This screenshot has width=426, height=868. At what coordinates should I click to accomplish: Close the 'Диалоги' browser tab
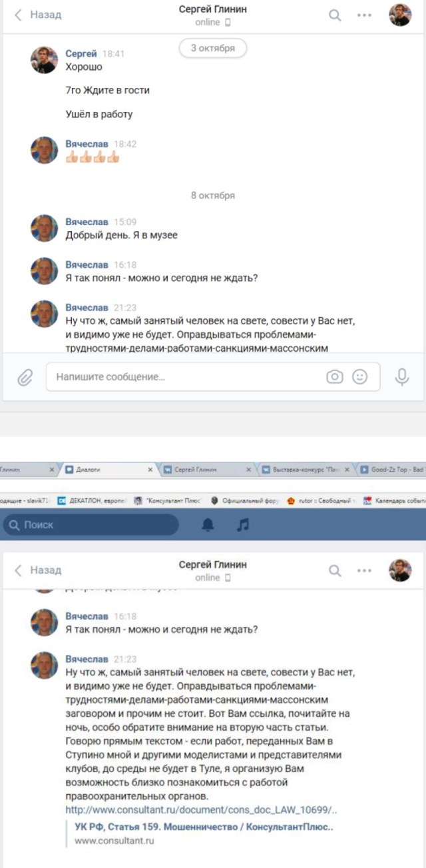(150, 470)
